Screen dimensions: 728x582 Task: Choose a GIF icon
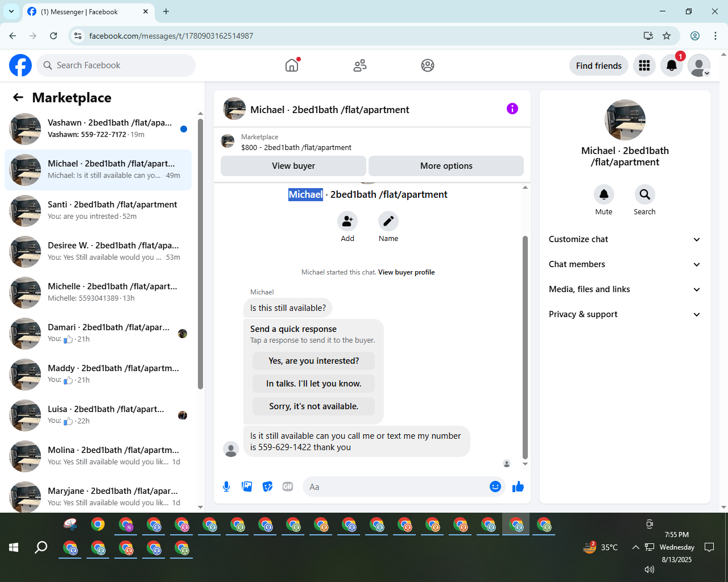288,487
